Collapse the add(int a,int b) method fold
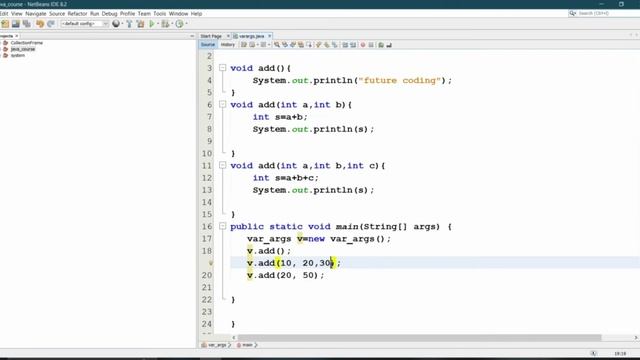The width and height of the screenshot is (640, 360). [x=222, y=104]
